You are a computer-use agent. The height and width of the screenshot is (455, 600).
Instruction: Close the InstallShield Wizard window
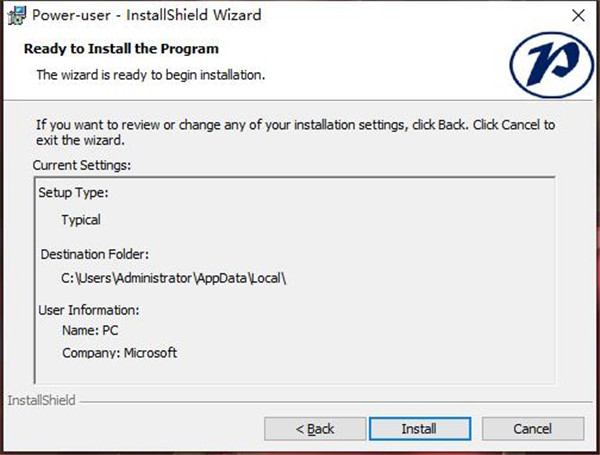pyautogui.click(x=578, y=15)
